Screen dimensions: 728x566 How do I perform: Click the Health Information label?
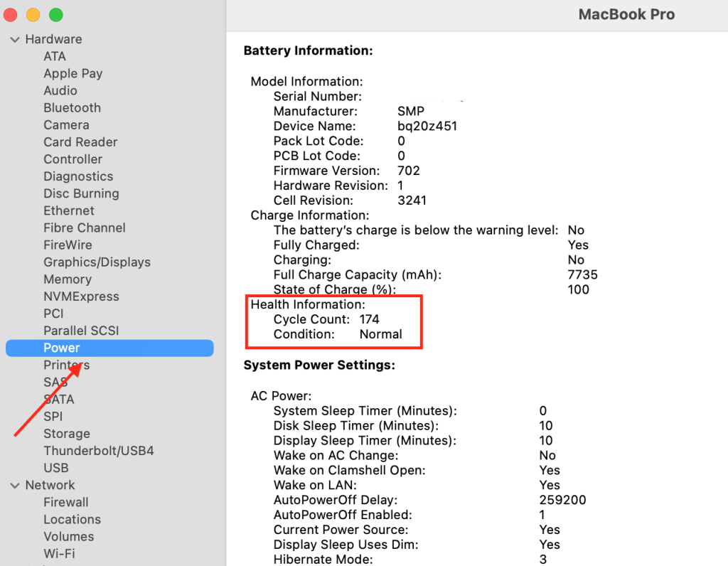click(x=309, y=304)
